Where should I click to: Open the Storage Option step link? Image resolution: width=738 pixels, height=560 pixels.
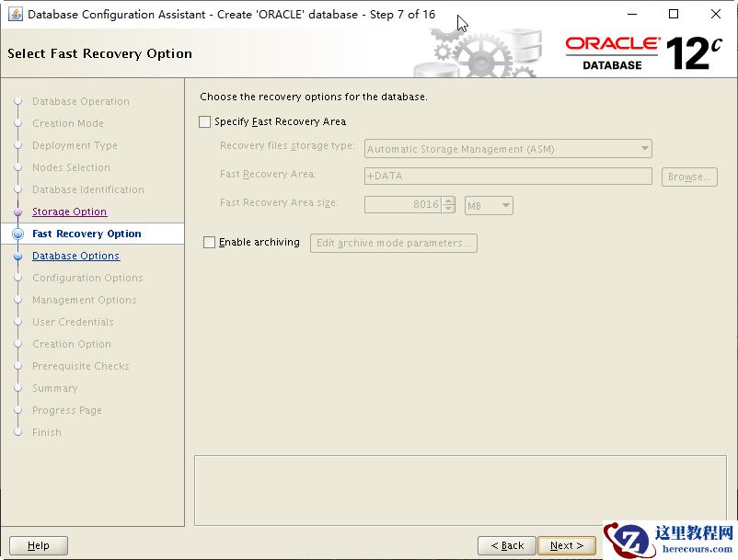[x=69, y=211]
